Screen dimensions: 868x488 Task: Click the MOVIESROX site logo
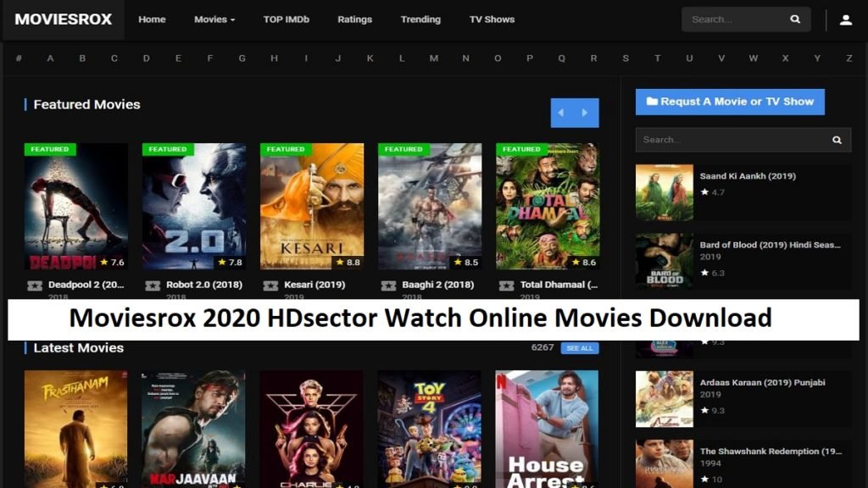click(x=63, y=19)
